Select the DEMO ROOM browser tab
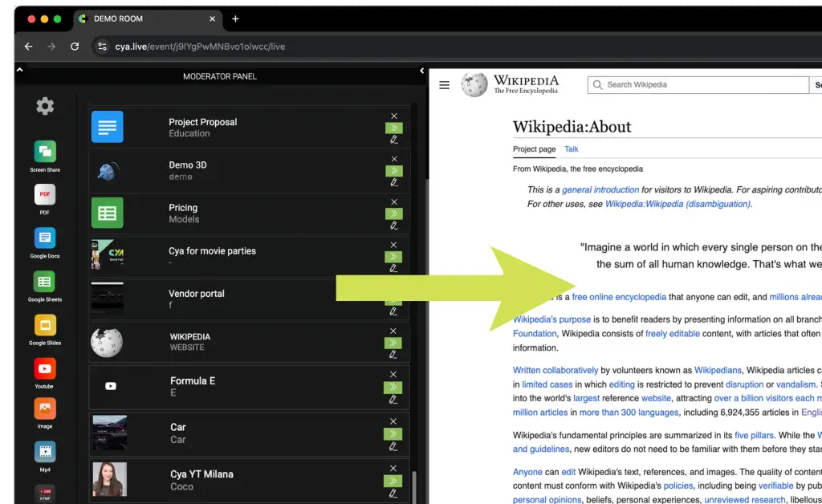The width and height of the screenshot is (822, 504). (148, 19)
